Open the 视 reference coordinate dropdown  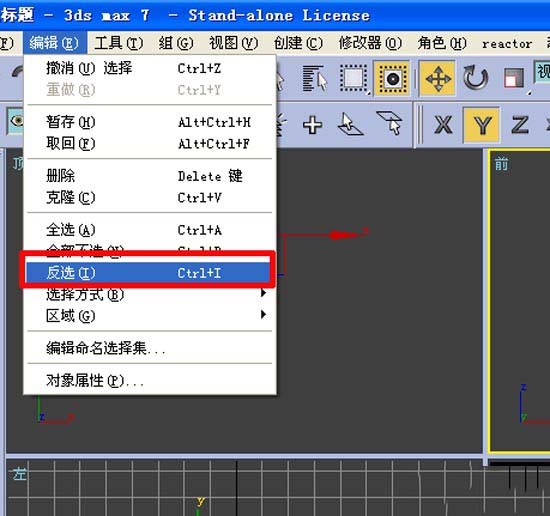point(542,72)
